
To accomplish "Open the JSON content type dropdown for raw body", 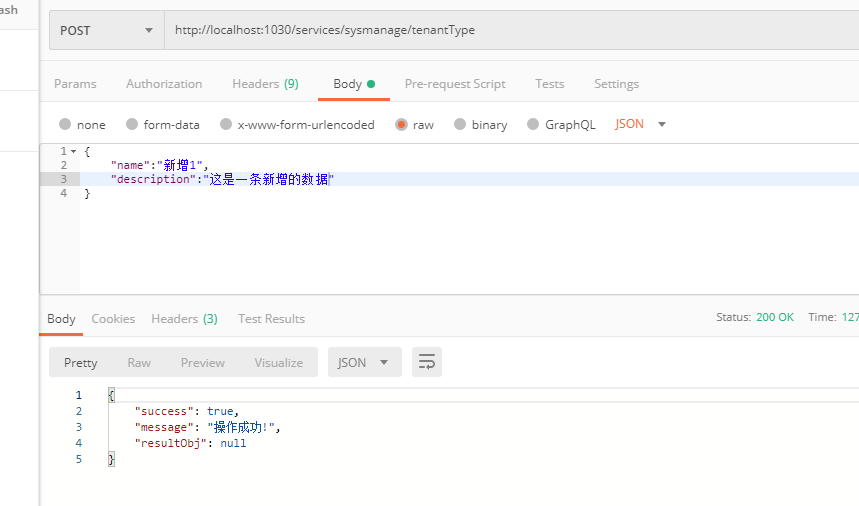I will pyautogui.click(x=640, y=124).
